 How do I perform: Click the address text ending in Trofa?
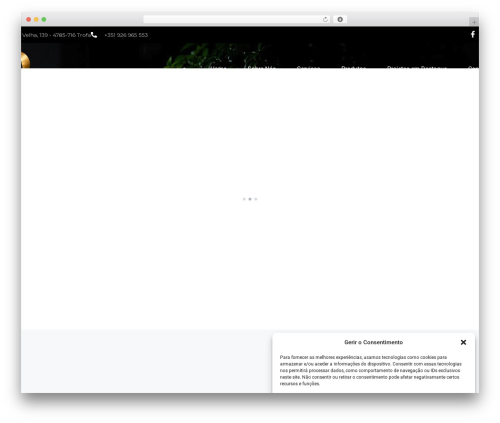tap(56, 35)
